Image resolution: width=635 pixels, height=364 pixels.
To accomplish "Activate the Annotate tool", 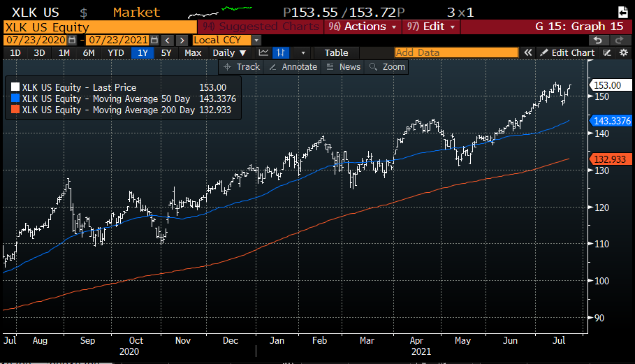I will [293, 67].
